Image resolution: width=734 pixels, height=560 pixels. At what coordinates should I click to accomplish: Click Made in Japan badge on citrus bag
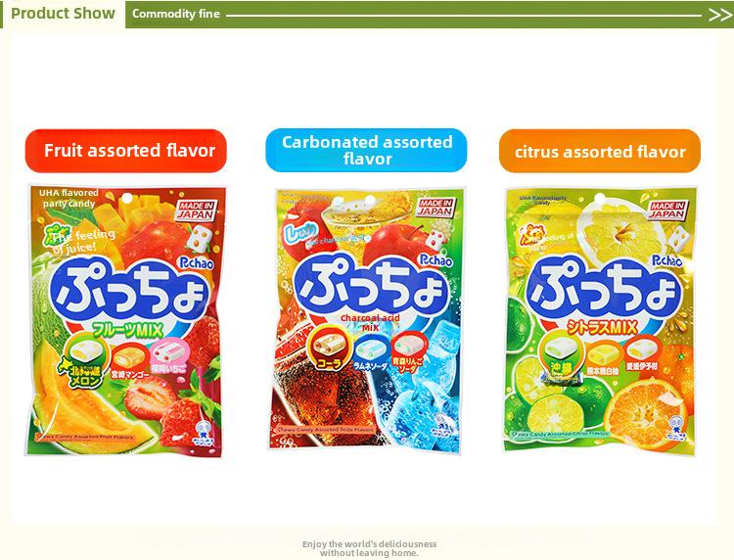tap(668, 210)
